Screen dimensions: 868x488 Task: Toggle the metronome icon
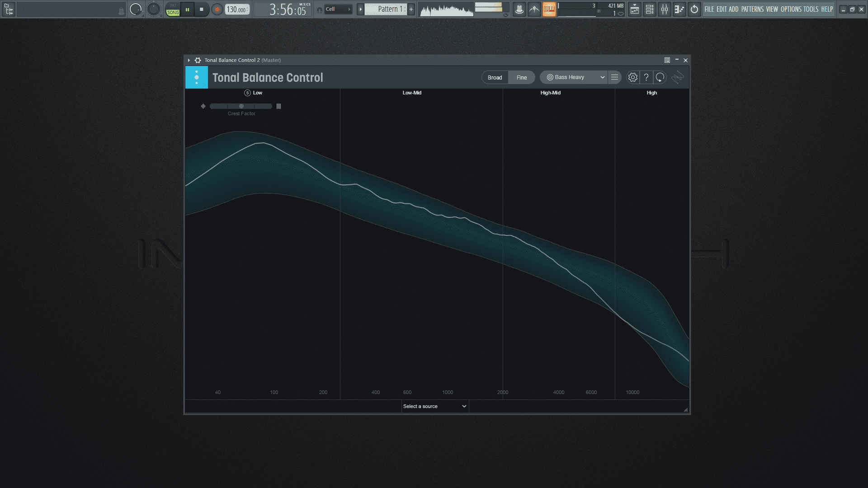pyautogui.click(x=519, y=9)
